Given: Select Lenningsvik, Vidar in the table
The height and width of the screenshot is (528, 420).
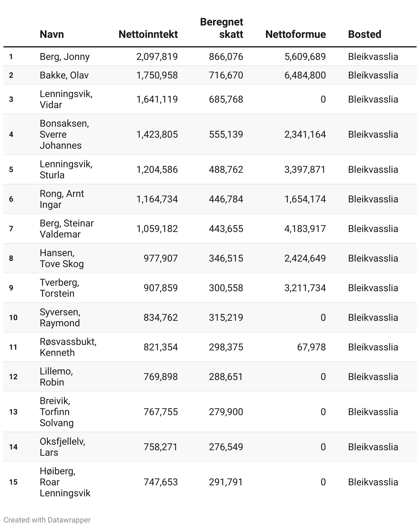Looking at the screenshot, I should [66, 99].
